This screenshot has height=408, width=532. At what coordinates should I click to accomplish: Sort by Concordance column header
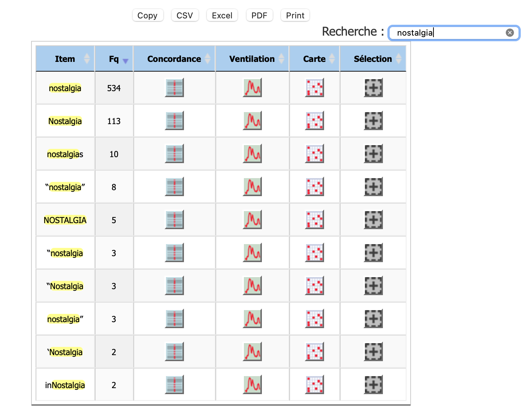click(x=174, y=59)
